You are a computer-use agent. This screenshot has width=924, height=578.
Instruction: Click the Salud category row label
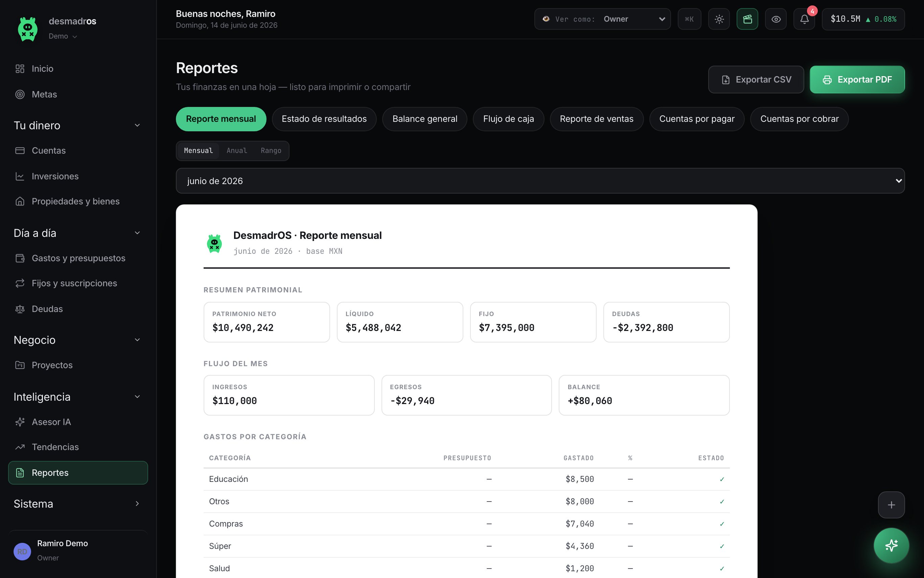219,569
